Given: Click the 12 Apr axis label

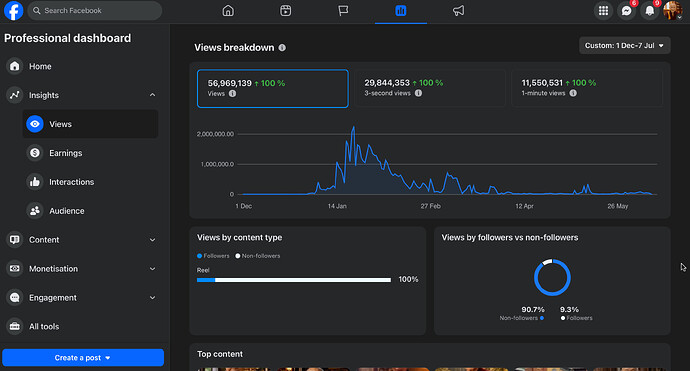Looking at the screenshot, I should (x=525, y=206).
